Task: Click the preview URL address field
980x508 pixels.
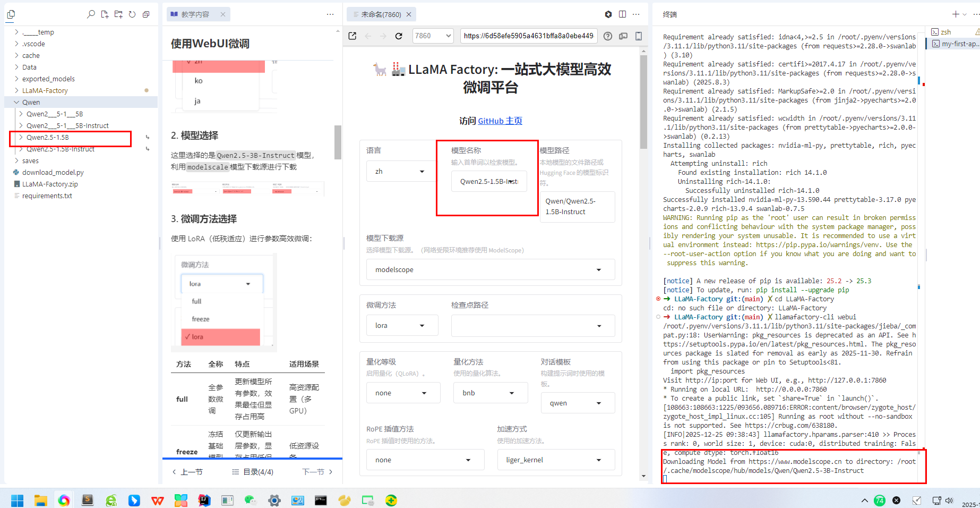Action: 529,36
